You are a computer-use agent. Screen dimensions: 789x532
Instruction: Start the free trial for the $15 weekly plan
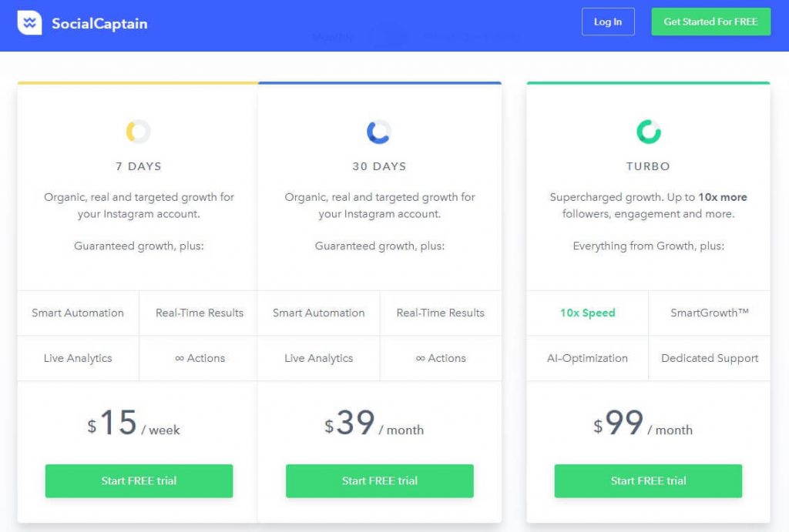point(139,481)
